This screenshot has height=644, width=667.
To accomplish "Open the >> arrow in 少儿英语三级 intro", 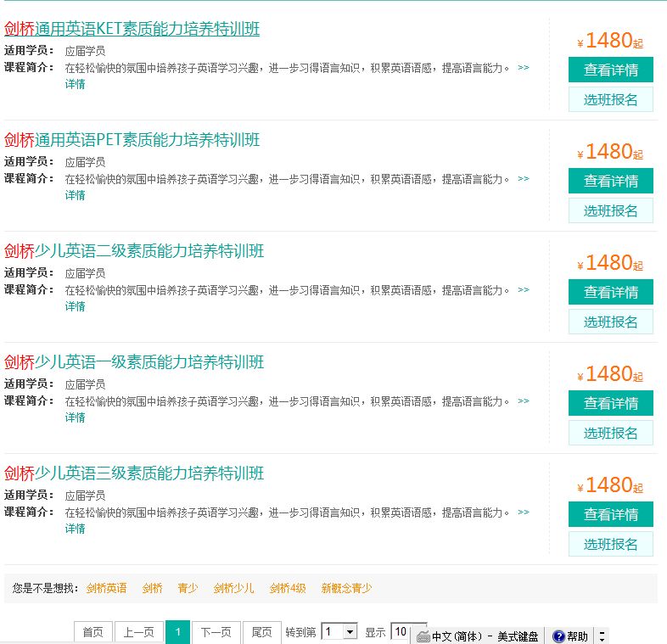I will coord(524,512).
